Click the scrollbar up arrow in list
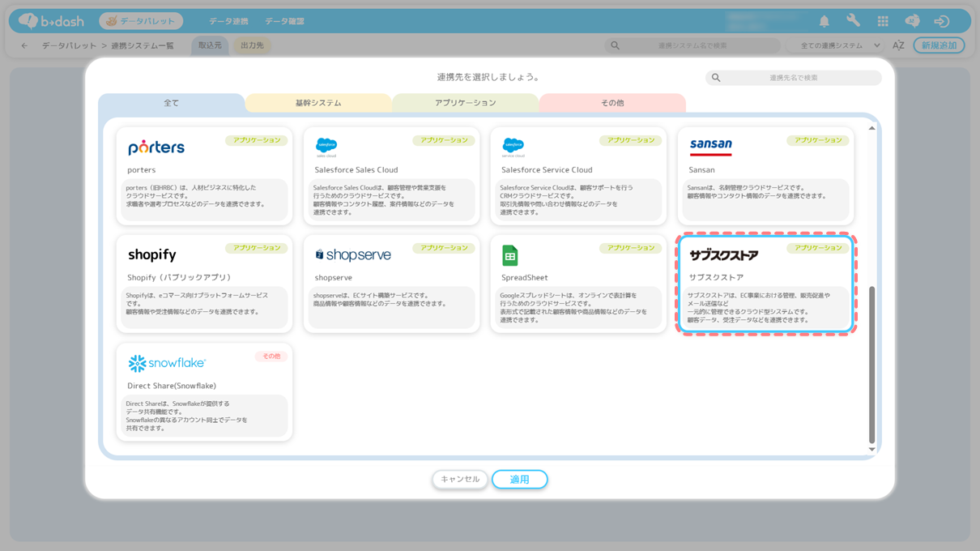980x551 pixels. pos(871,128)
